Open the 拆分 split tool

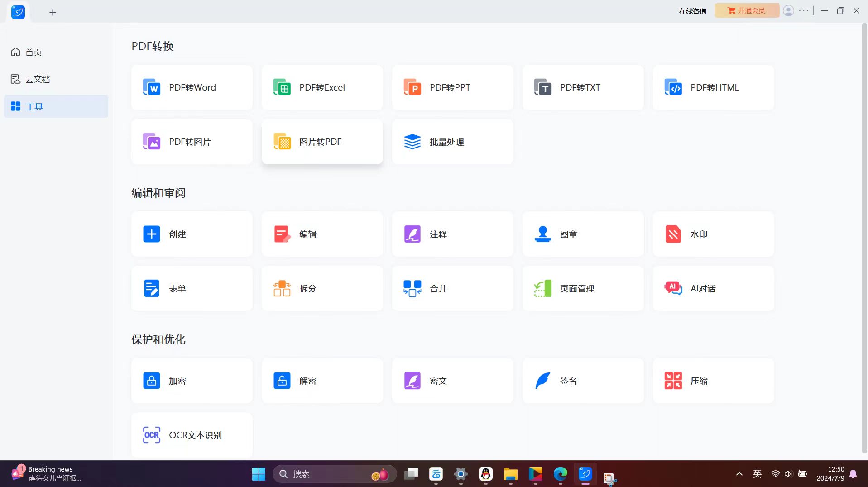pos(322,288)
